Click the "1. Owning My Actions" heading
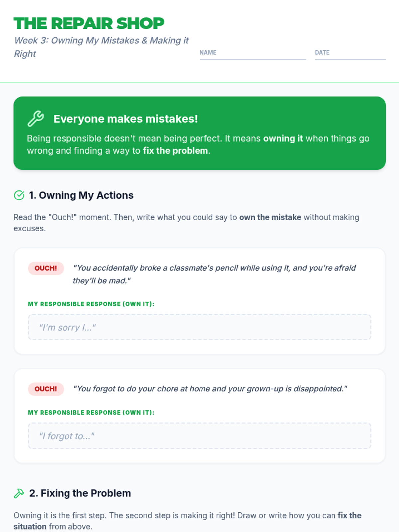 tap(81, 195)
